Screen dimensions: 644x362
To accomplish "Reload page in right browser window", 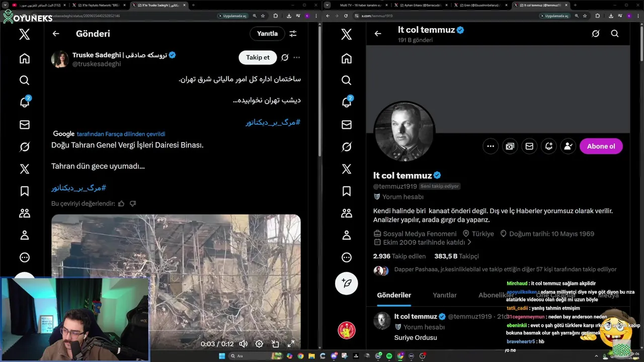I will [x=346, y=16].
